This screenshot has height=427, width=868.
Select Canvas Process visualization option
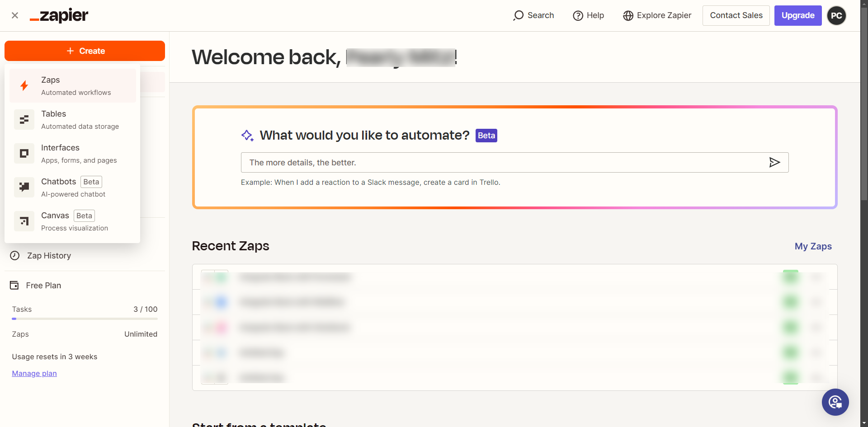click(x=75, y=221)
